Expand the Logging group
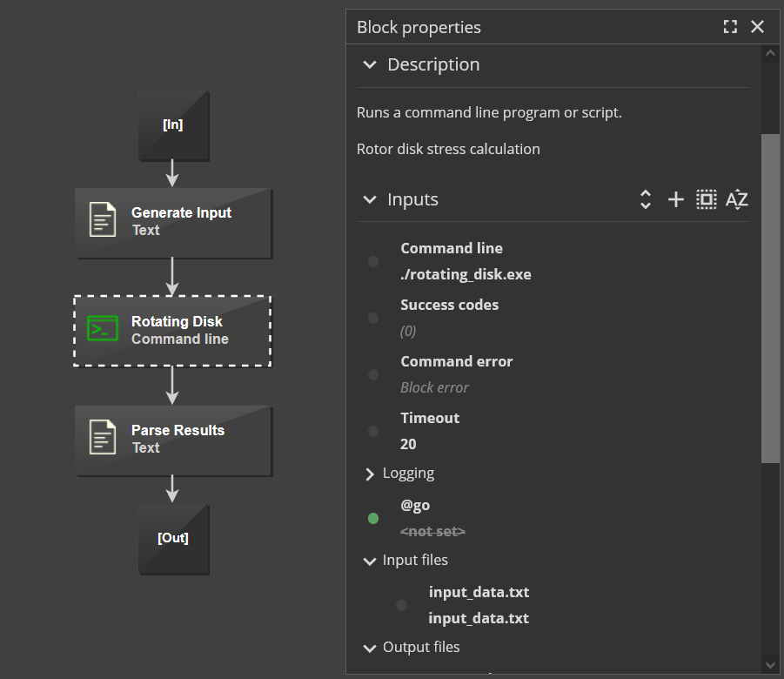Screen dimensions: 784x679 coord(370,474)
